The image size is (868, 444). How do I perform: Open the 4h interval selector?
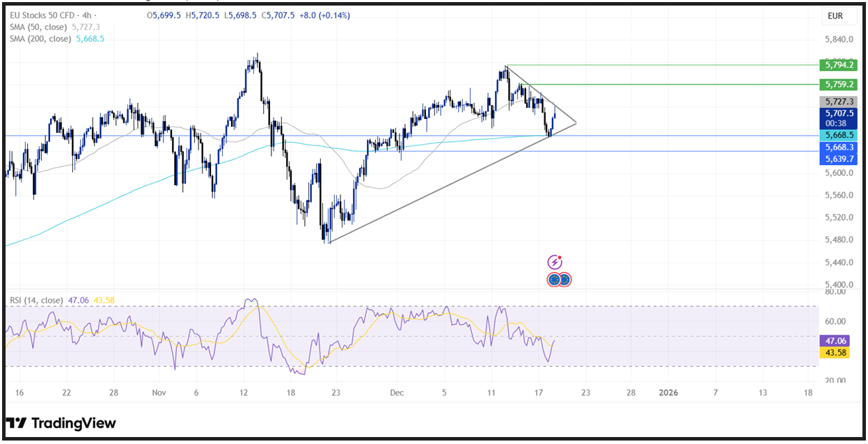85,15
